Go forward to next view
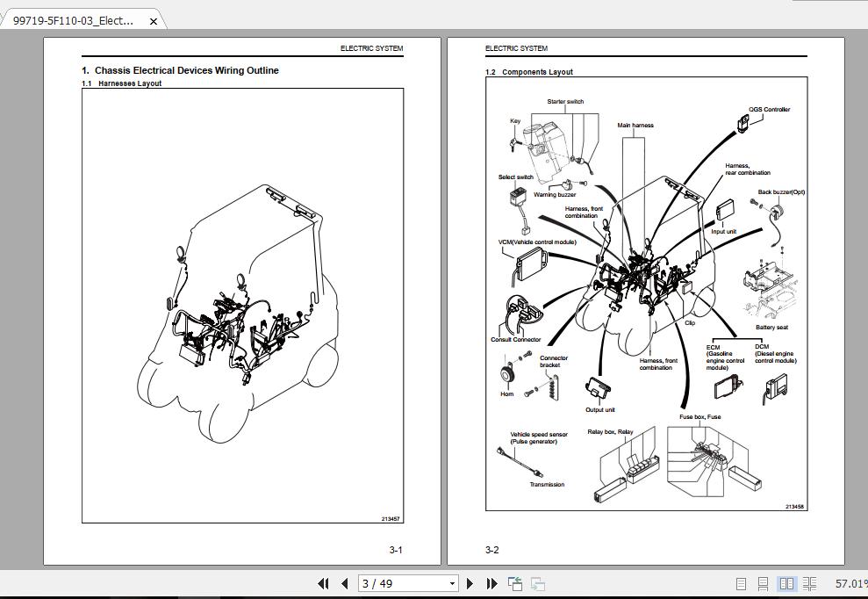The image size is (868, 599). coord(537,583)
